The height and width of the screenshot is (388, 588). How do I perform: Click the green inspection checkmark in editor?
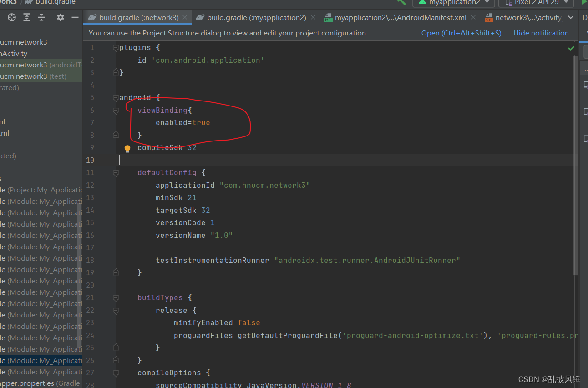pyautogui.click(x=571, y=48)
